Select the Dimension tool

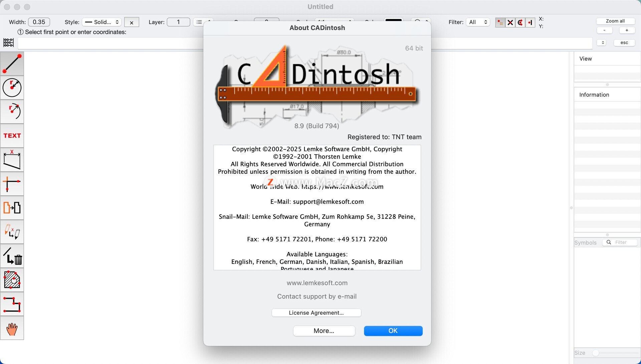[12, 160]
